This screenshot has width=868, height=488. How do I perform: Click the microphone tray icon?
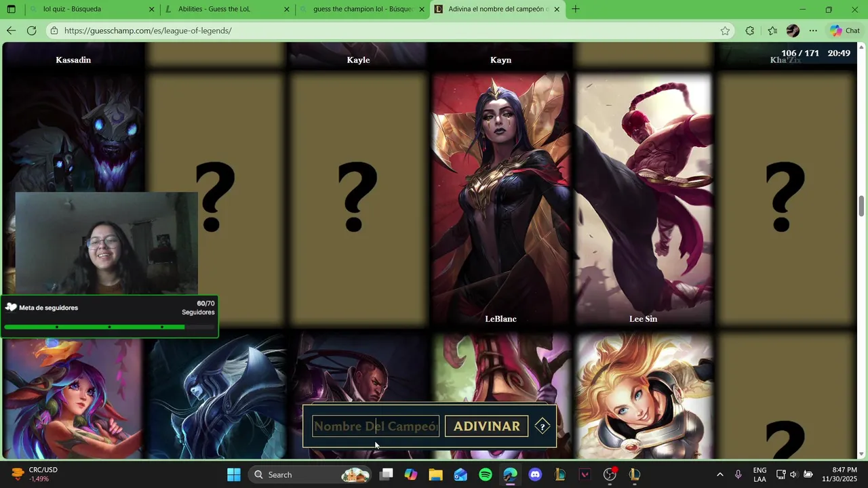click(x=738, y=474)
